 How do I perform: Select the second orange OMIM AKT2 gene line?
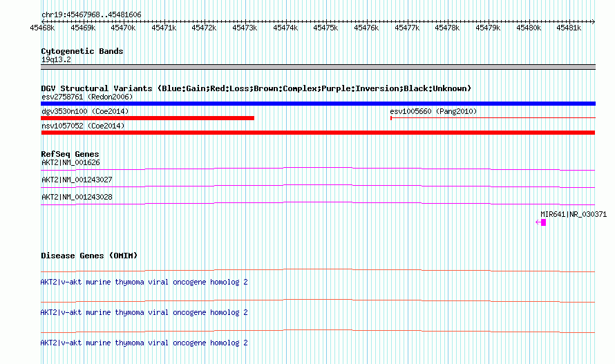point(318,301)
